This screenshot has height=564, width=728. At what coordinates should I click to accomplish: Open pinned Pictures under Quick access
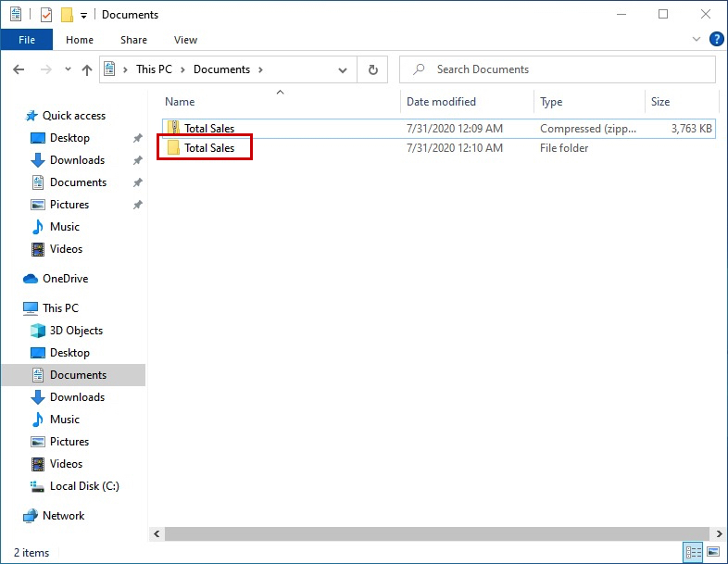point(69,205)
